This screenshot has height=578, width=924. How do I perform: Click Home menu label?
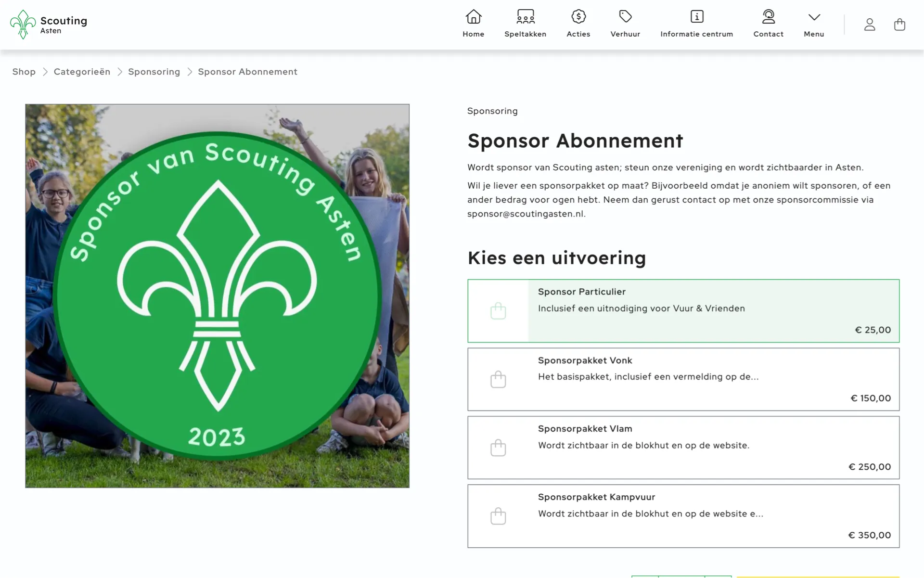point(474,34)
